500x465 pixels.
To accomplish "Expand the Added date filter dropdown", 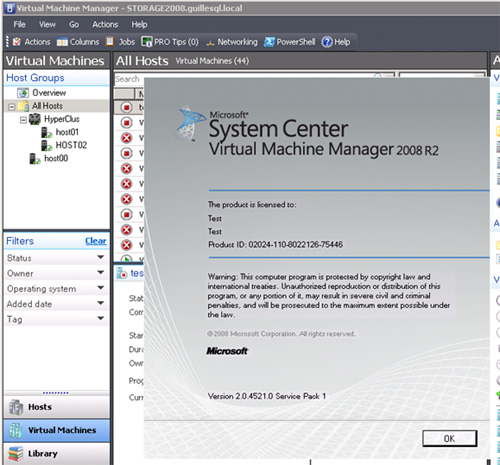I will (x=101, y=303).
